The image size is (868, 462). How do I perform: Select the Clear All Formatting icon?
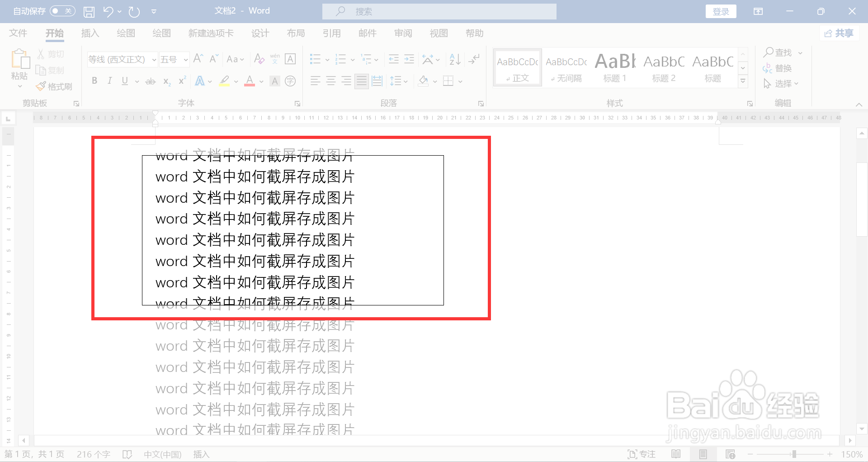[259, 59]
